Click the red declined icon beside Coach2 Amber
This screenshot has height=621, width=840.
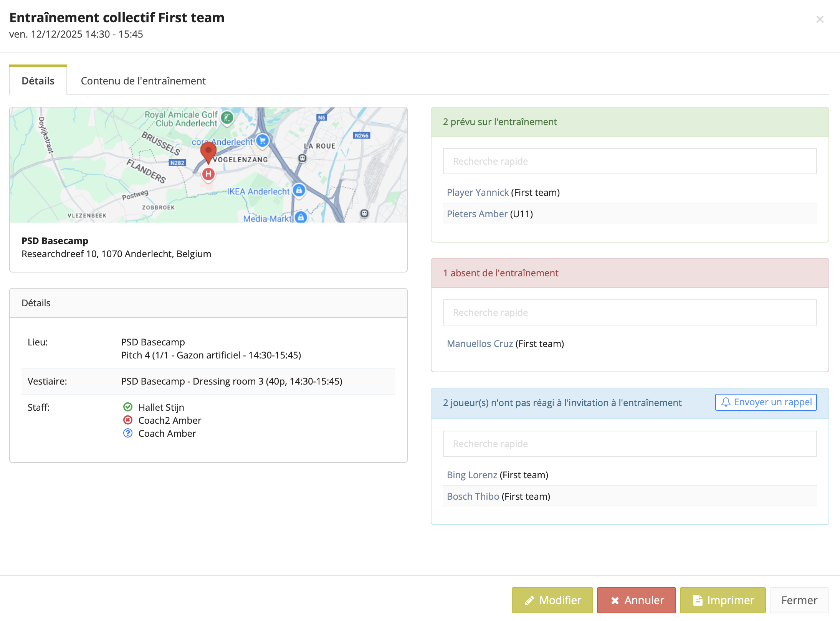coord(128,420)
